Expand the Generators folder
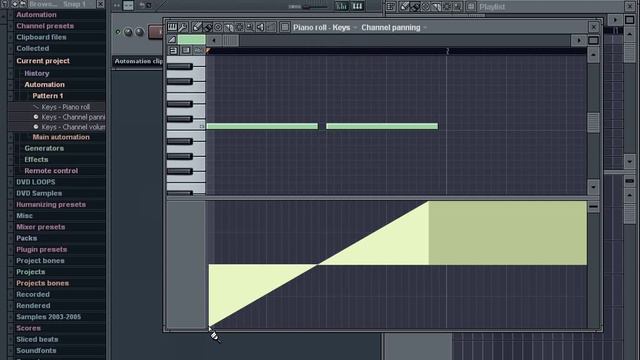The image size is (640, 360). click(x=44, y=148)
